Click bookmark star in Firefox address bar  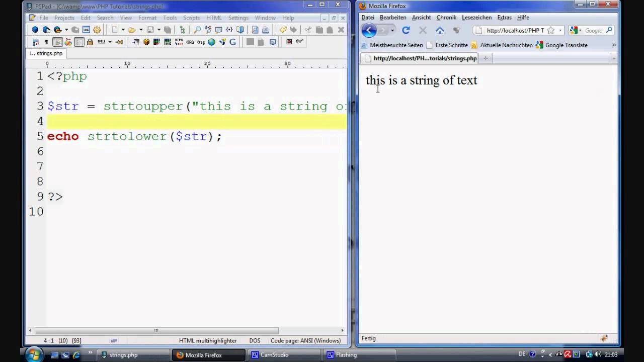pos(550,30)
